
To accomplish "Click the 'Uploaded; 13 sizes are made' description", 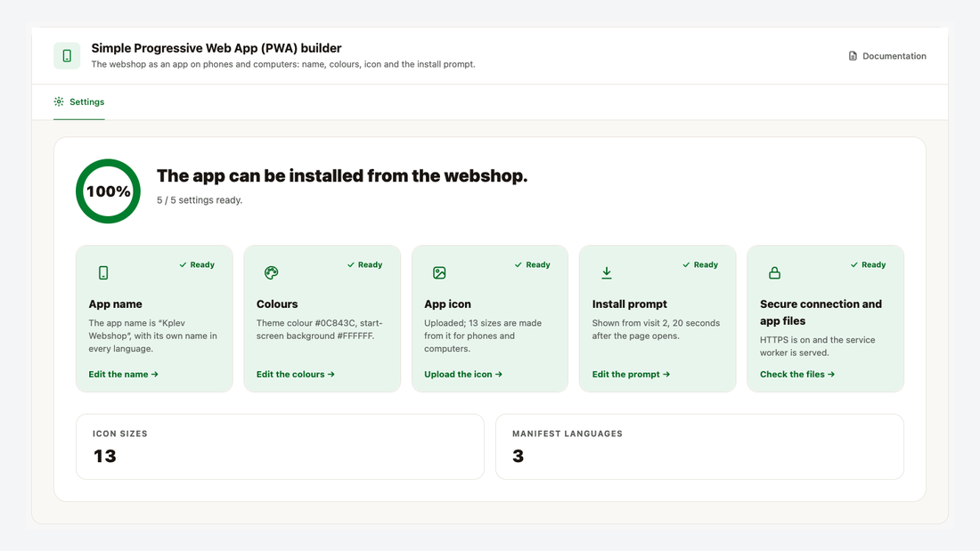I will pos(483,336).
